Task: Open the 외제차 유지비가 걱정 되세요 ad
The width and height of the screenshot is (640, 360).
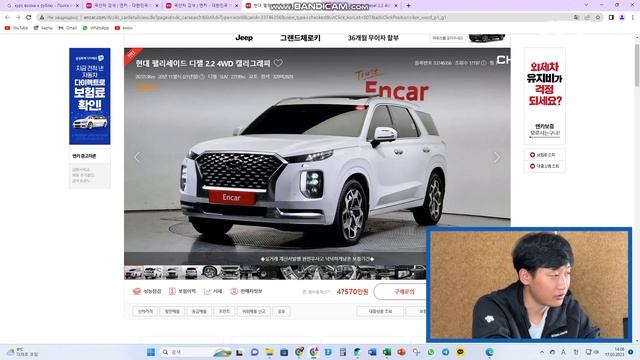Action: (544, 96)
